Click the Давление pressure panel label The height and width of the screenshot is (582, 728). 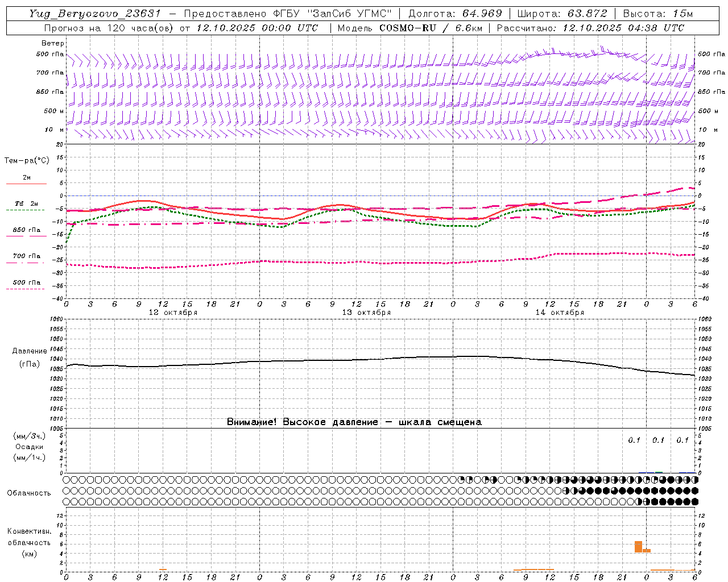tap(29, 351)
